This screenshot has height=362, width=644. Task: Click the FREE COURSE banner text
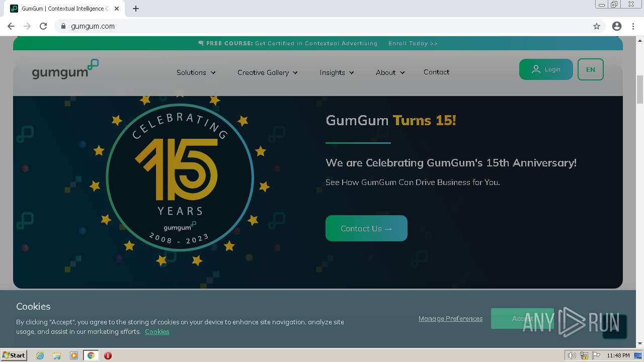tap(288, 43)
